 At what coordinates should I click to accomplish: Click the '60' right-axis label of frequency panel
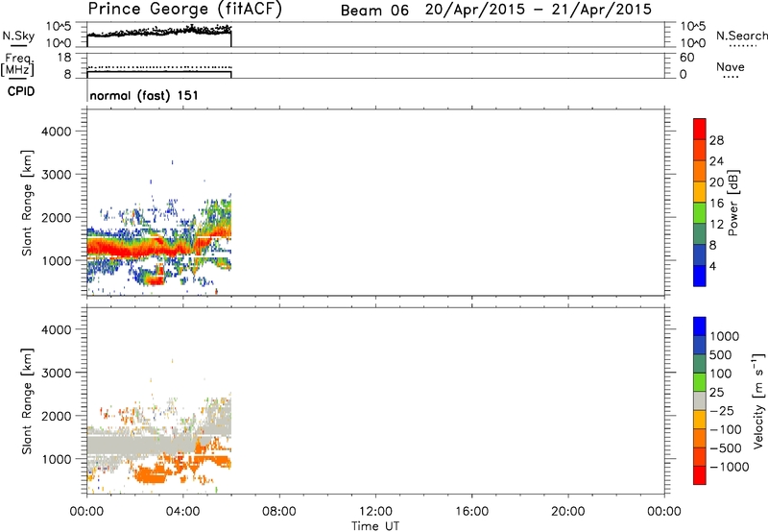[x=686, y=58]
